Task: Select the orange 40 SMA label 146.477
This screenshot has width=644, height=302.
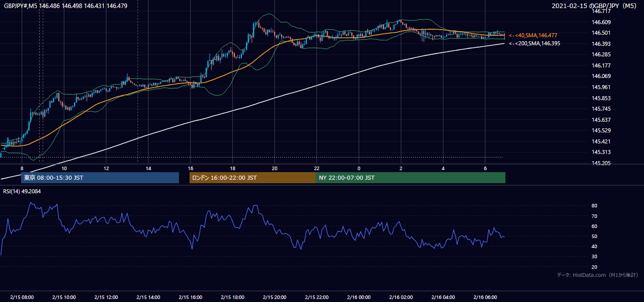Action: pyautogui.click(x=533, y=35)
